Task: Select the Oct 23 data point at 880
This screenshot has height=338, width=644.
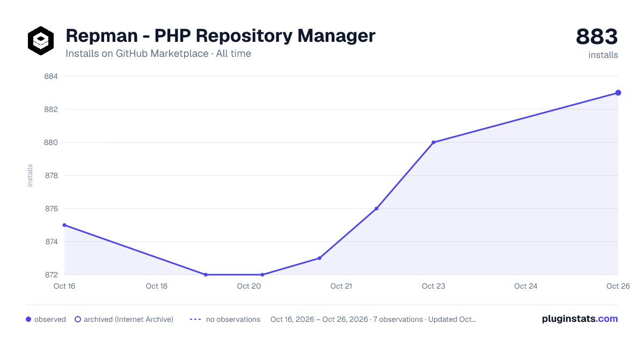Action: tap(433, 142)
